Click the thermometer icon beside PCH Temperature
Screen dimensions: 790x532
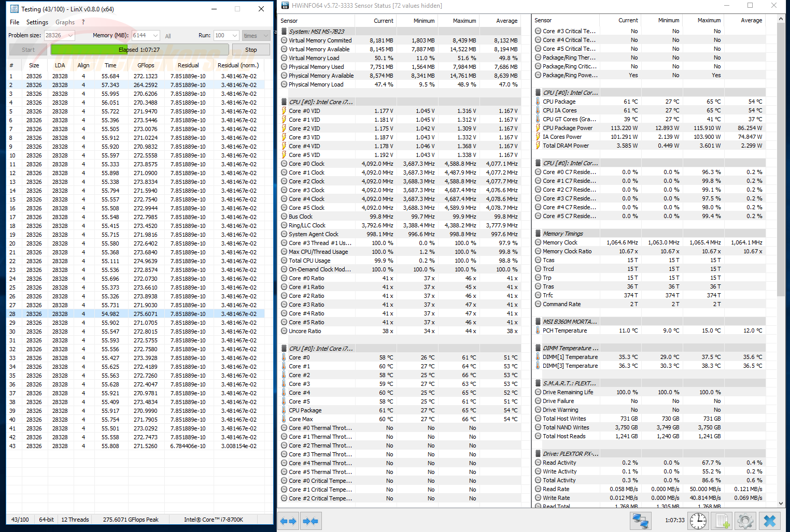538,330
